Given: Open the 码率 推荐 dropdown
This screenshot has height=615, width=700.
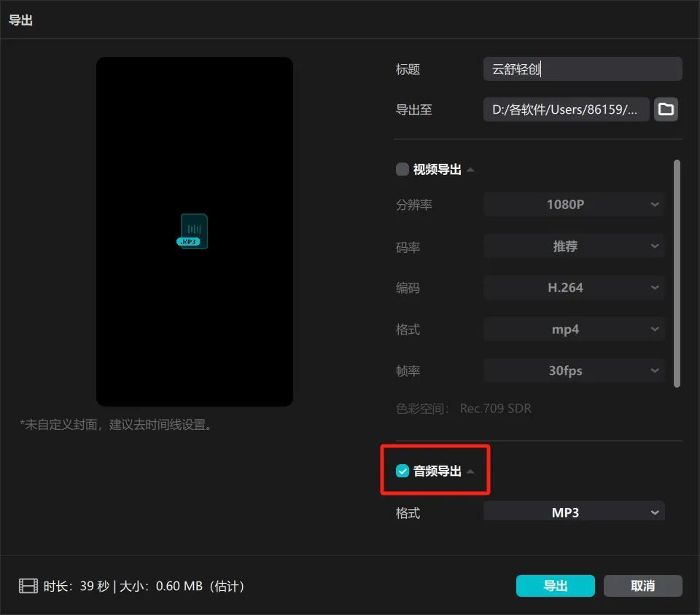Looking at the screenshot, I should 574,246.
